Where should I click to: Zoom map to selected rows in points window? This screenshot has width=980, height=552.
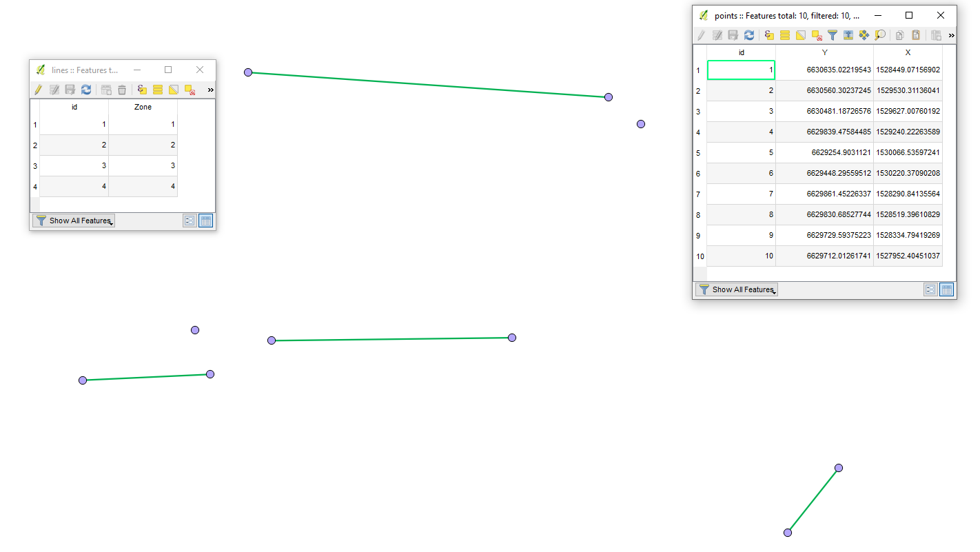[880, 35]
